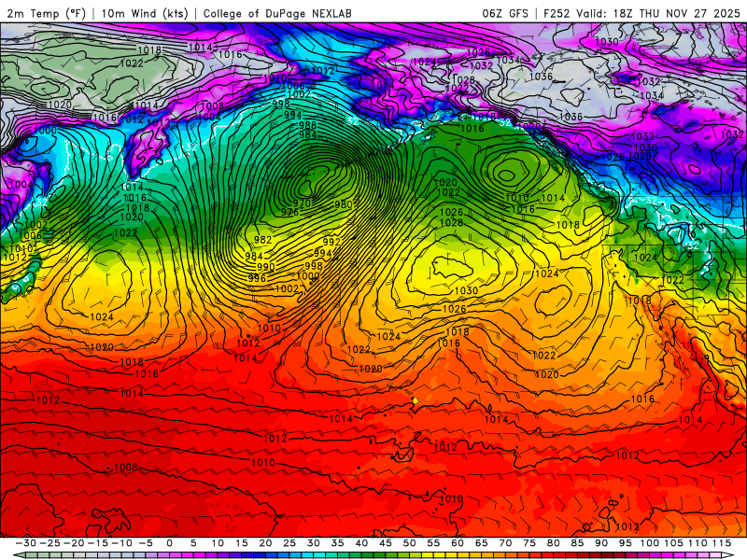The height and width of the screenshot is (560, 747).
Task: Click the "06Z GFS" model run label
Action: tap(505, 13)
